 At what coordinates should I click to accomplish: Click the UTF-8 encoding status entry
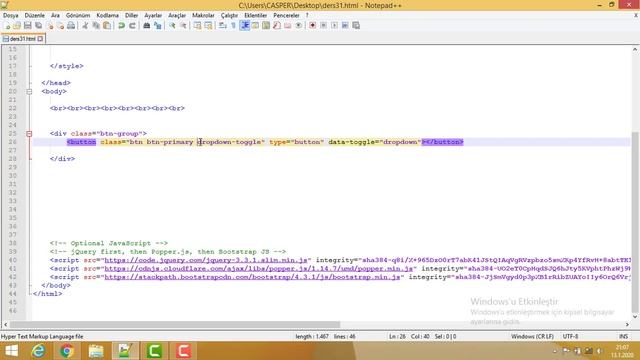tap(570, 337)
